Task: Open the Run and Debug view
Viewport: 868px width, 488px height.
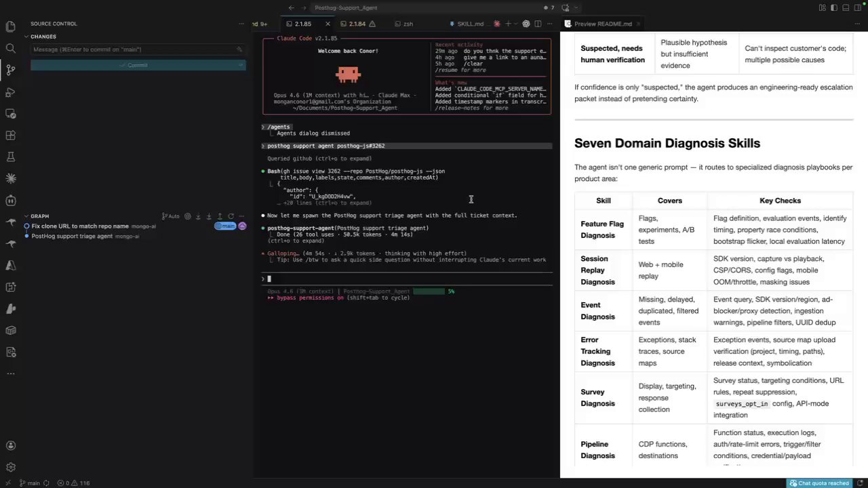Action: (10, 91)
